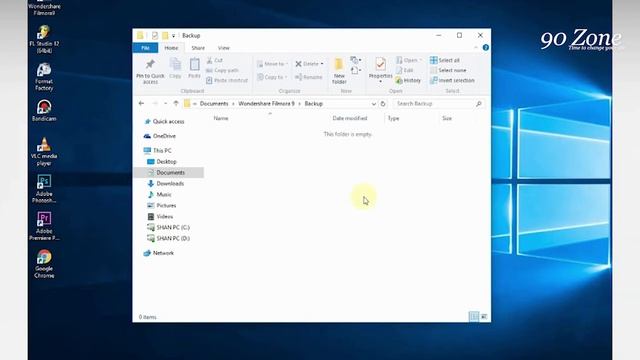Click the Open command in ribbon
This screenshot has height=360, width=640.
pos(408,60)
